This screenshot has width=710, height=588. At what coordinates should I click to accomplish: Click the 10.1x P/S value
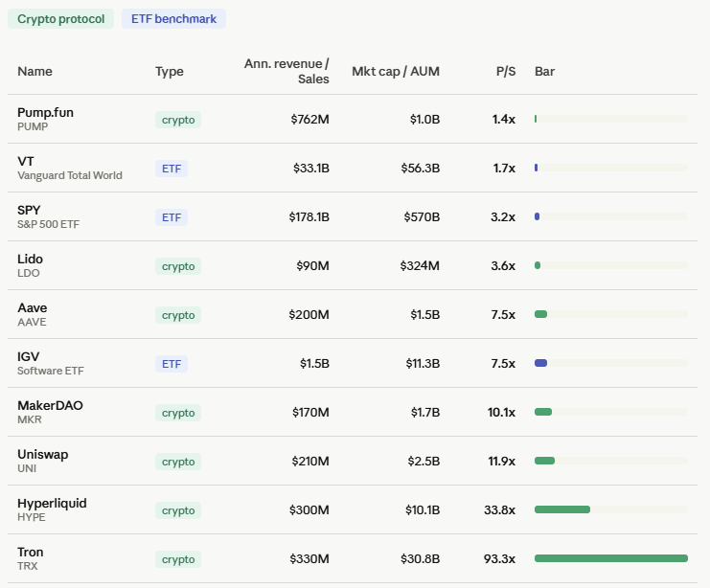click(x=501, y=413)
